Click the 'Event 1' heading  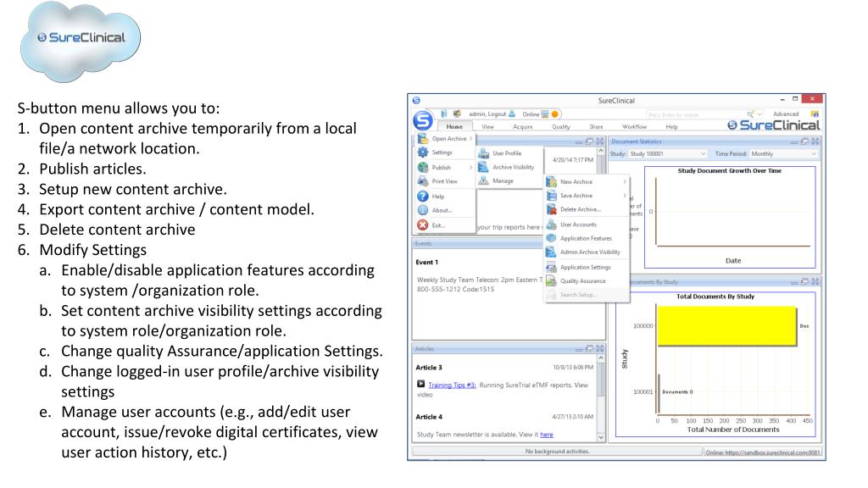427,263
